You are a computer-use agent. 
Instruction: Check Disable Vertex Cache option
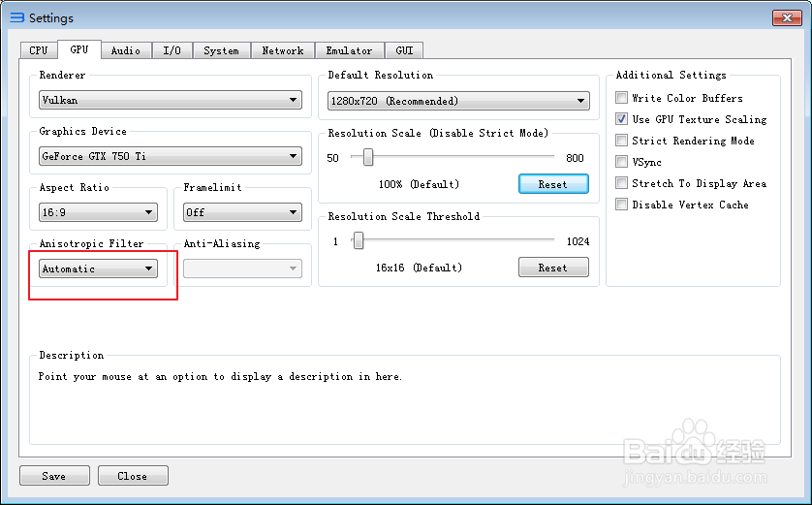point(621,205)
